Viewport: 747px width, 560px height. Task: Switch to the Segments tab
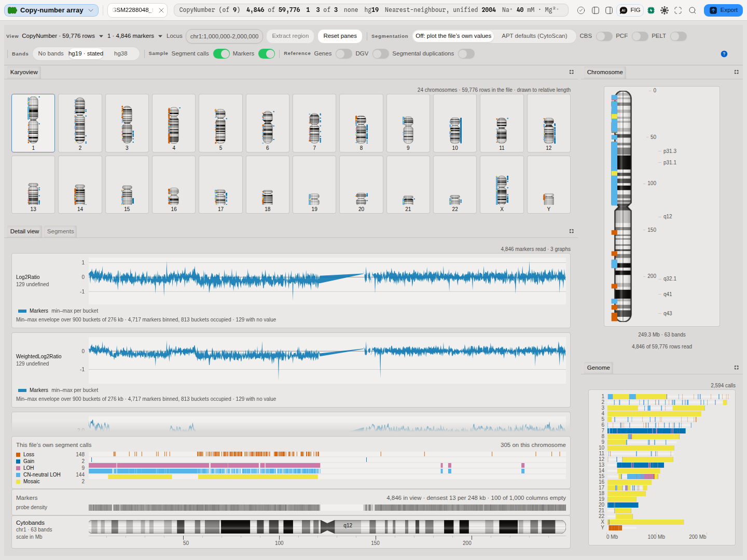click(60, 231)
